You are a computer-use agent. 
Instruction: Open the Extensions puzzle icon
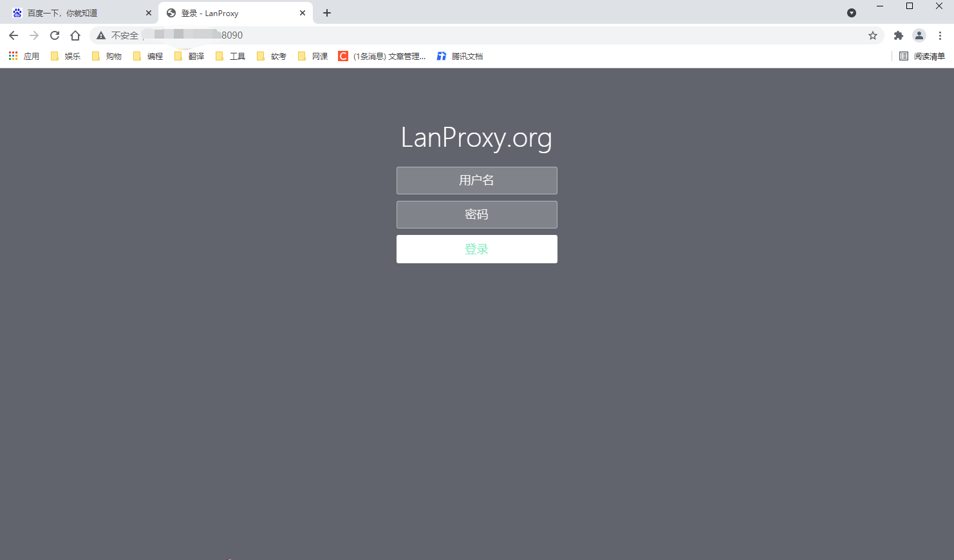click(898, 35)
